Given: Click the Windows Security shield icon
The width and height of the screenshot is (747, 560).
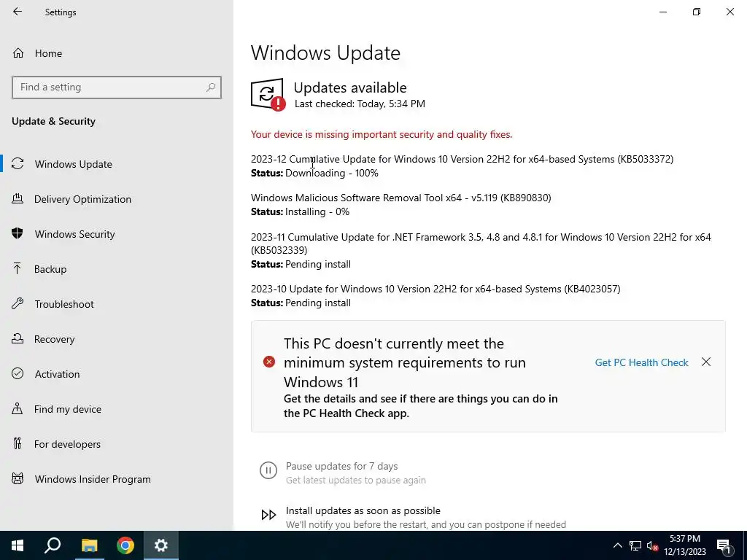Looking at the screenshot, I should tap(18, 233).
